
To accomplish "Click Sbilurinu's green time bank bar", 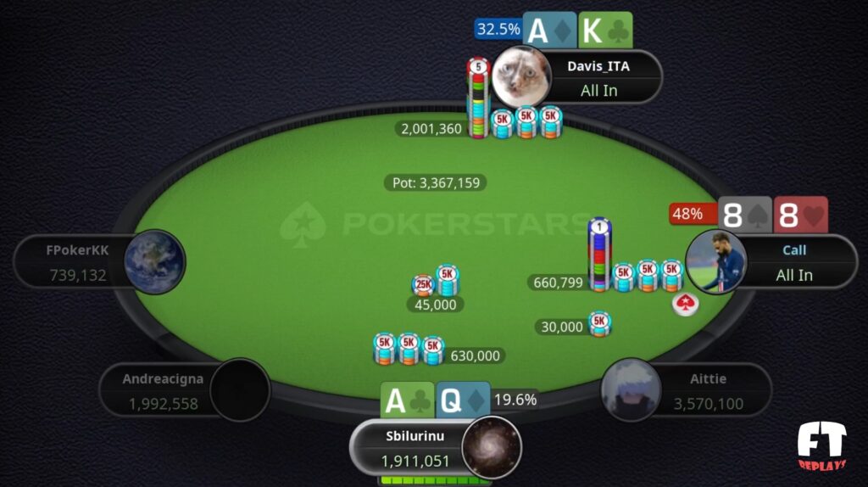I will [435, 480].
